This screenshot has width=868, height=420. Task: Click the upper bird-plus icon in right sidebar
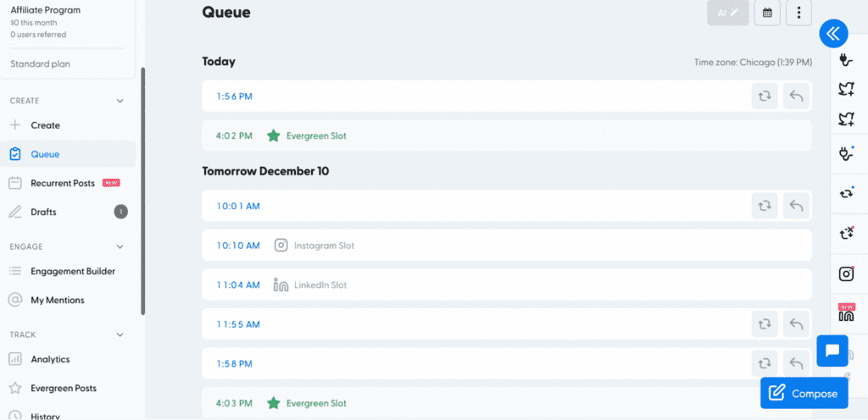pyautogui.click(x=846, y=90)
